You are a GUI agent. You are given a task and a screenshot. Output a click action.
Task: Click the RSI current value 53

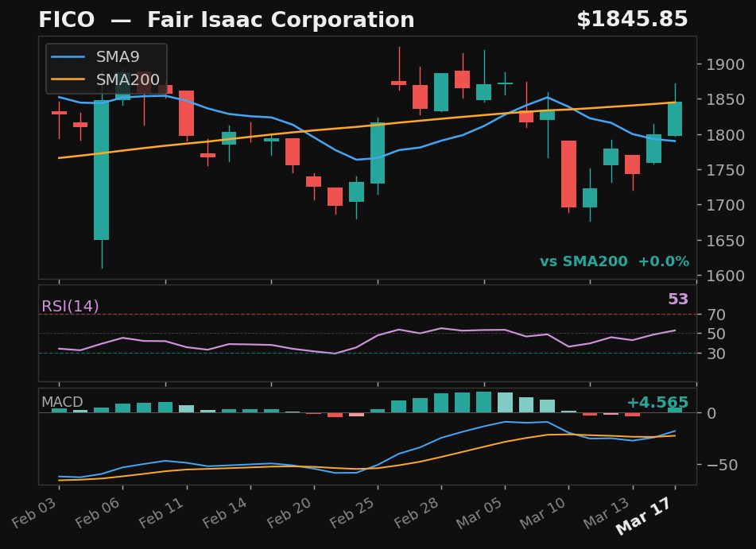[x=678, y=300]
